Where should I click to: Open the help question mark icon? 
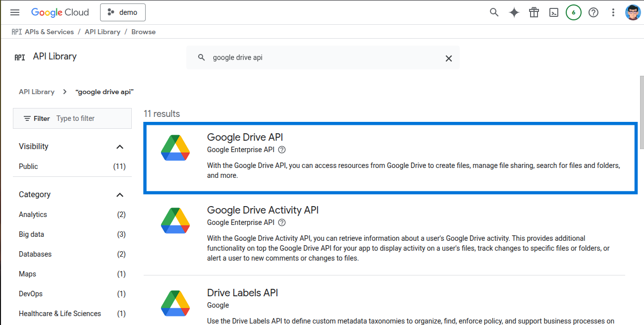(593, 12)
